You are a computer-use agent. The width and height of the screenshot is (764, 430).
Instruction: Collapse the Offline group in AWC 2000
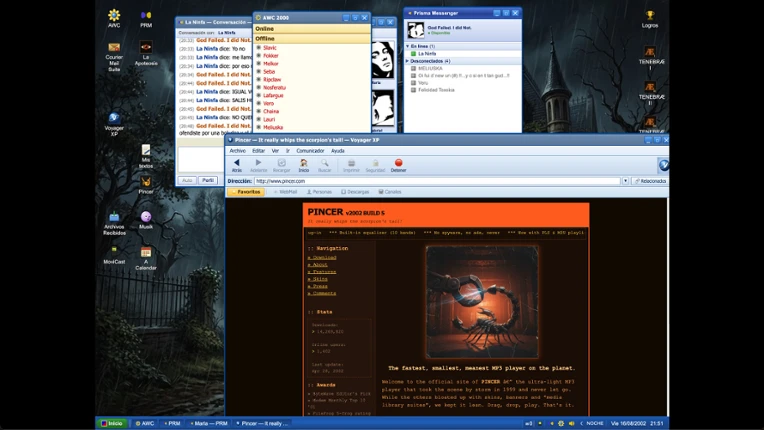click(x=312, y=38)
